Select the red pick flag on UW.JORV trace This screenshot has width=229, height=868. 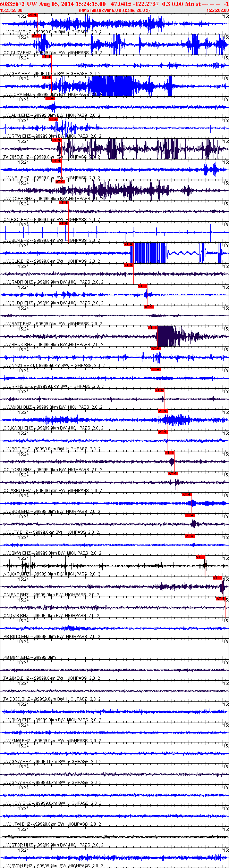point(46,77)
